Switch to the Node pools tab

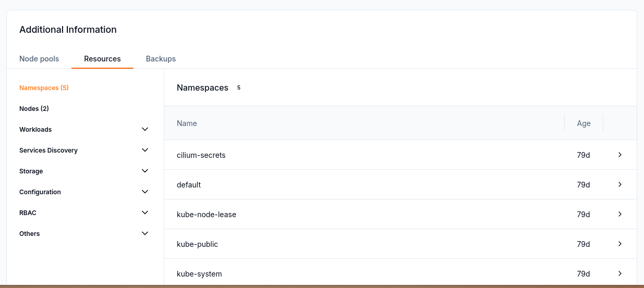pyautogui.click(x=39, y=59)
